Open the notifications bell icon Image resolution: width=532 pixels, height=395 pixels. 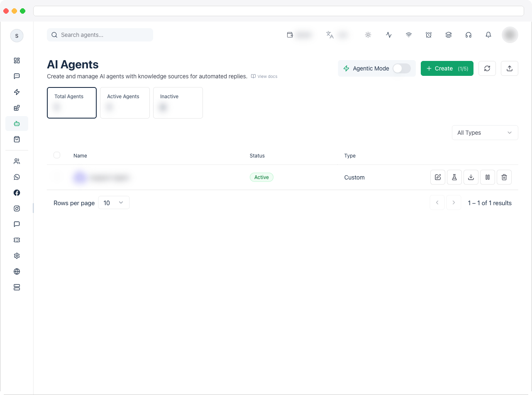click(488, 35)
